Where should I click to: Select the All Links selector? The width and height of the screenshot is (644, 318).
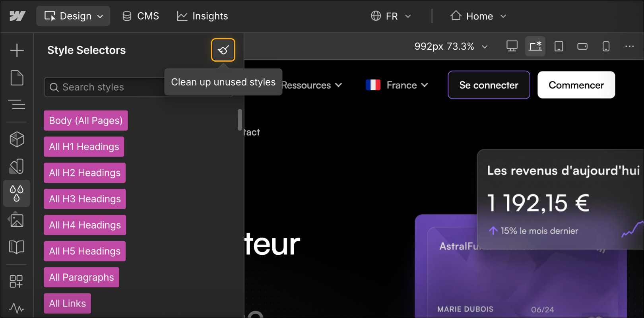[68, 304]
